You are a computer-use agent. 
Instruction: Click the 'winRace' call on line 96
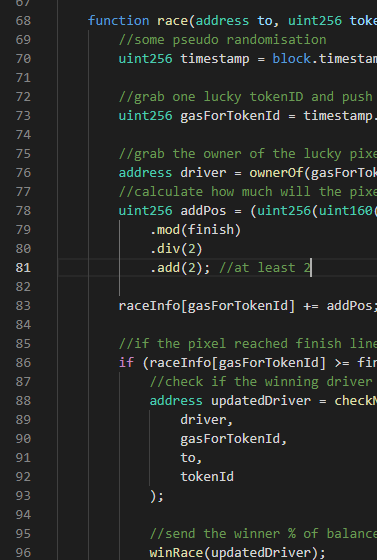click(176, 553)
